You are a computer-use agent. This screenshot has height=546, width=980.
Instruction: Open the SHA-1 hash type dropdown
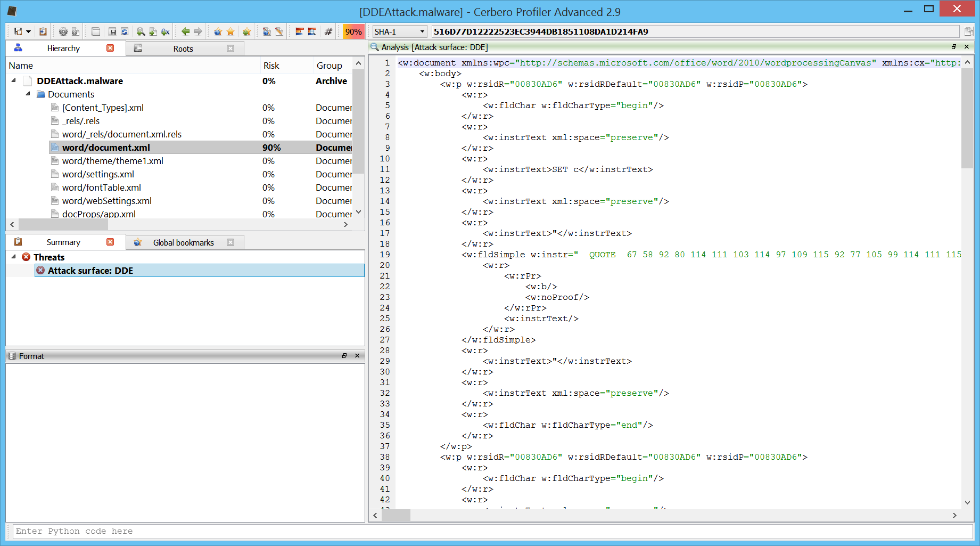tap(399, 32)
